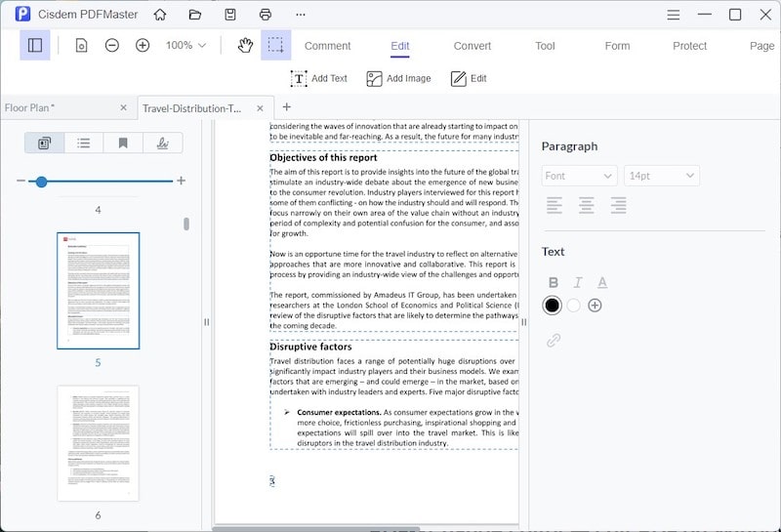Click the Add Text button
The height and width of the screenshot is (532, 781).
319,78
